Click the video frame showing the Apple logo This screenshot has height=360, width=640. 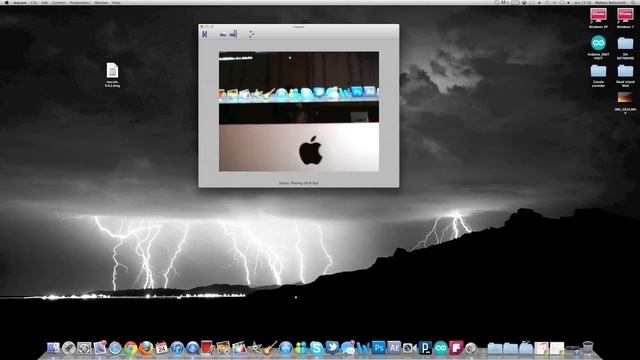[x=299, y=111]
